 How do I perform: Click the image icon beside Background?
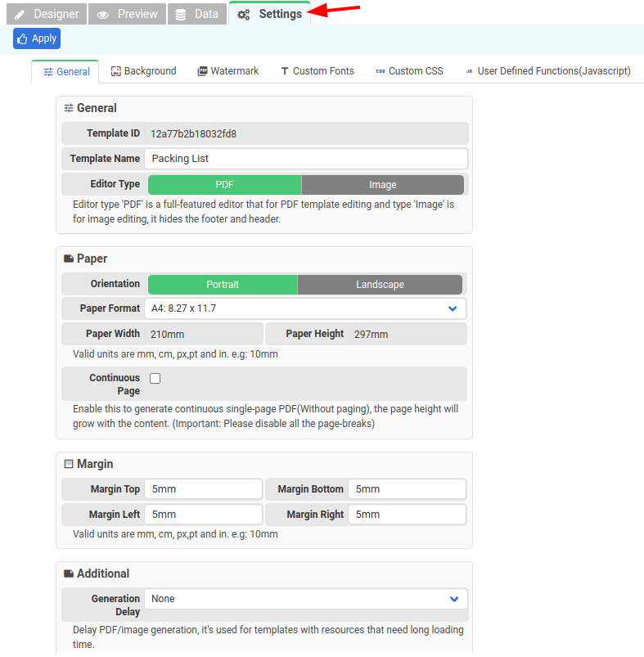click(115, 71)
